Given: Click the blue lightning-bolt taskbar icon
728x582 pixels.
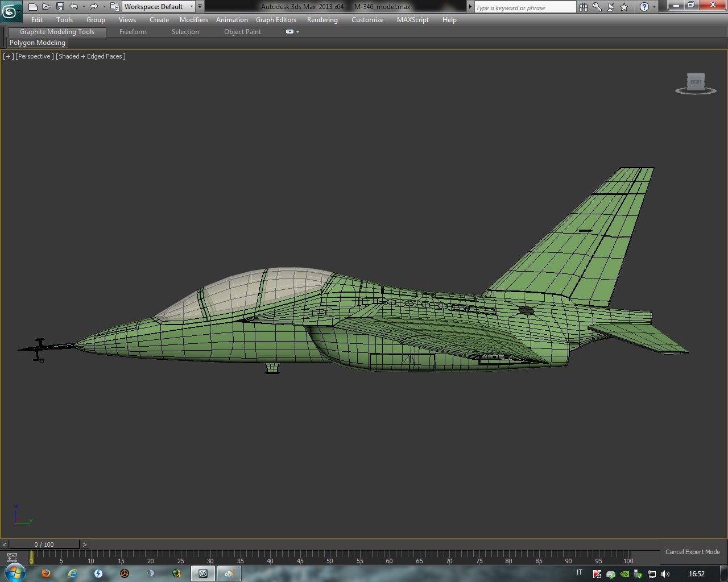Looking at the screenshot, I should 98,573.
